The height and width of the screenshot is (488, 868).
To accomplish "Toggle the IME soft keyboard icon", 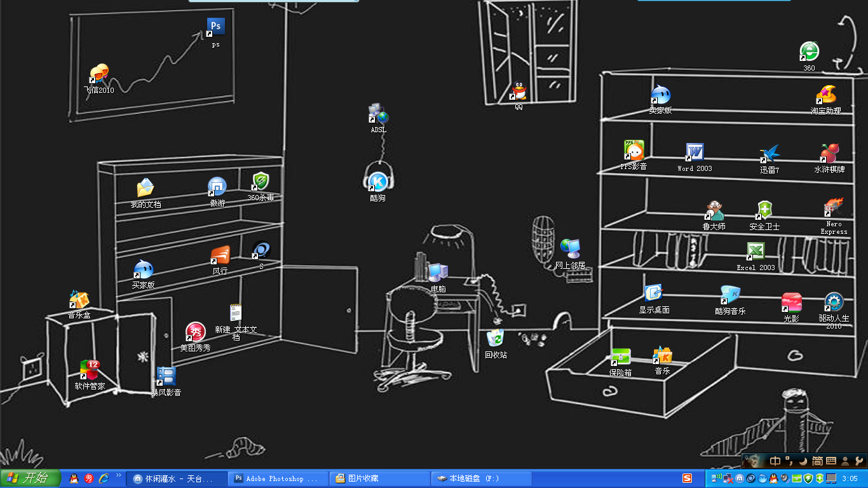I will tap(831, 461).
